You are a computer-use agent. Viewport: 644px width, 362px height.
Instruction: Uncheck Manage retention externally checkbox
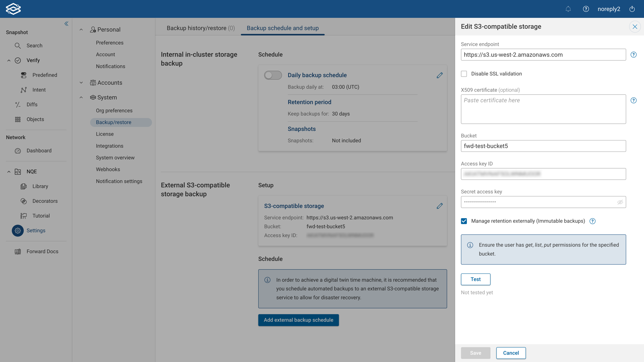(464, 221)
